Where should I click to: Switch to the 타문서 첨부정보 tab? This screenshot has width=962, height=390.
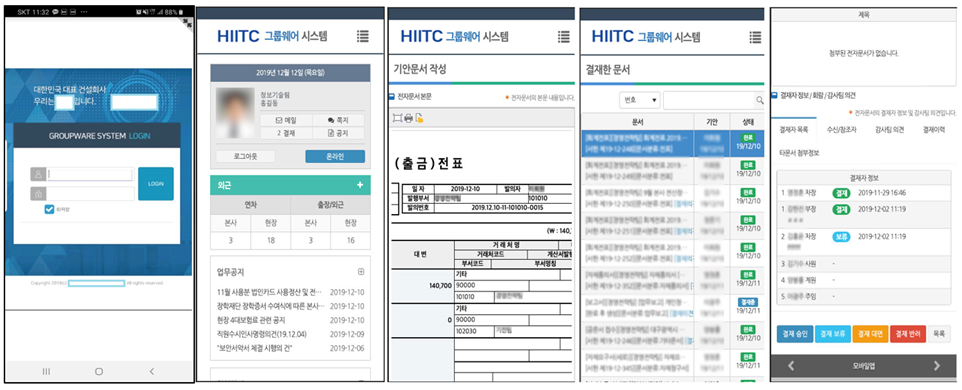pos(799,153)
